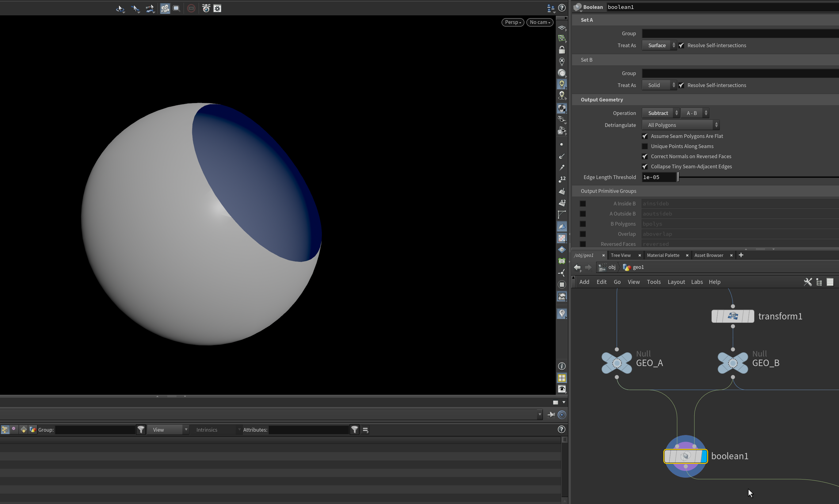Enable the A Outside B group checkbox
This screenshot has width=839, height=504.
click(583, 214)
